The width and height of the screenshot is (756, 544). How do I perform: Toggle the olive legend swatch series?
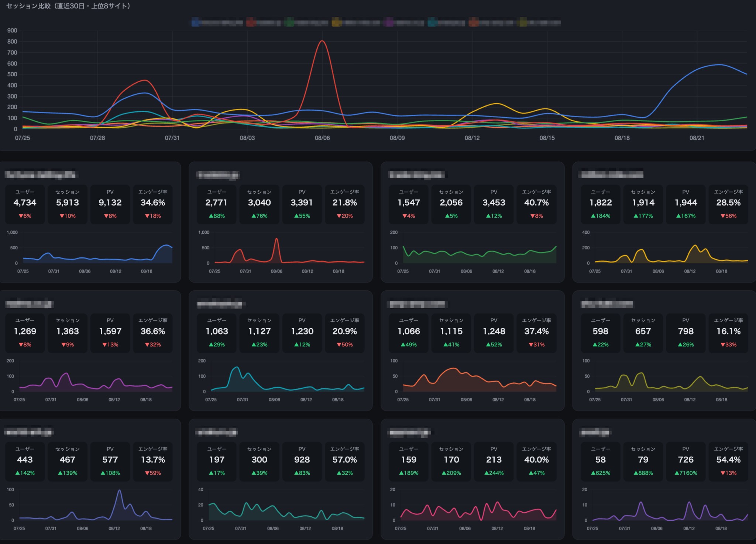pyautogui.click(x=522, y=22)
